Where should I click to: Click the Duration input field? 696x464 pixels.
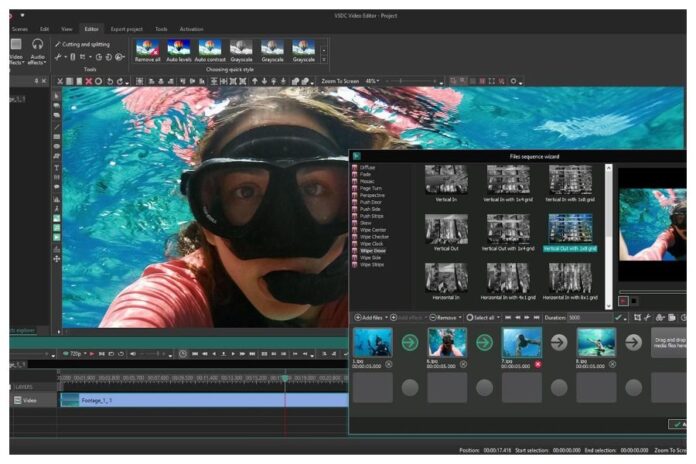[589, 317]
